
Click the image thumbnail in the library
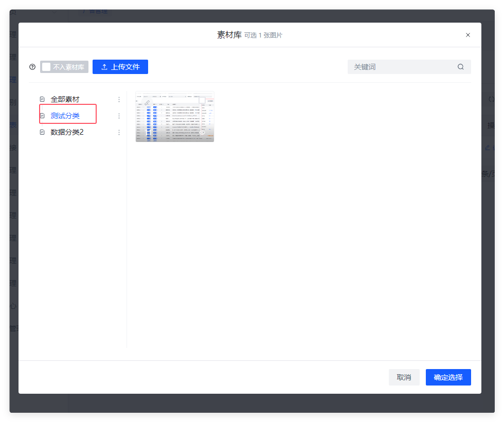point(175,121)
